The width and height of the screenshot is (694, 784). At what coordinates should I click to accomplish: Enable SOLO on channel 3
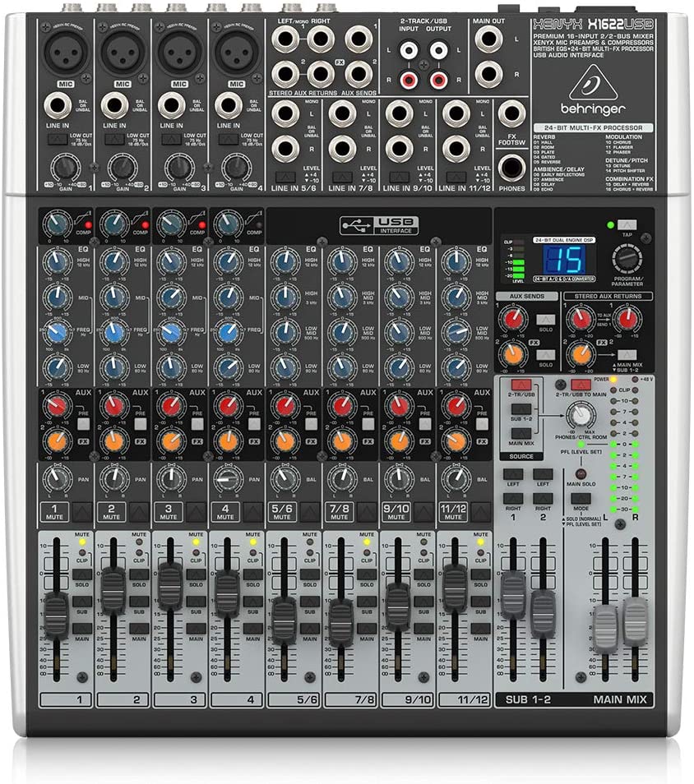(197, 574)
